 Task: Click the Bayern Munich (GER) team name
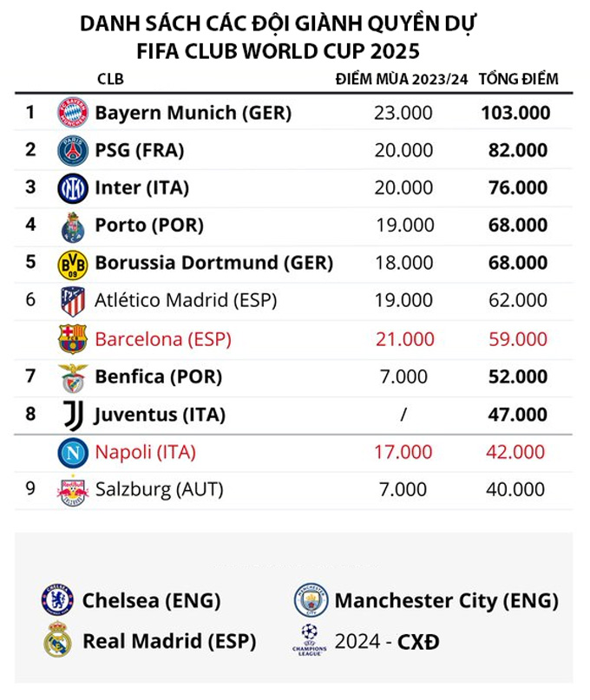(193, 113)
